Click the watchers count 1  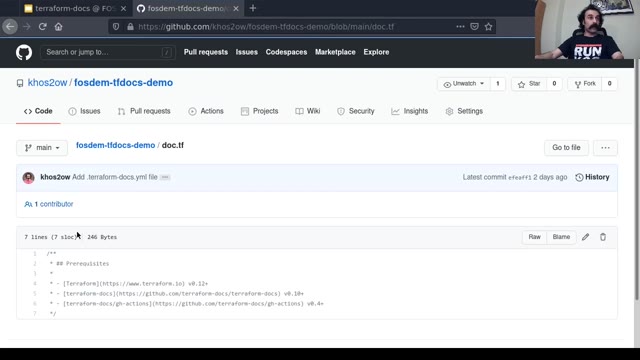click(498, 84)
